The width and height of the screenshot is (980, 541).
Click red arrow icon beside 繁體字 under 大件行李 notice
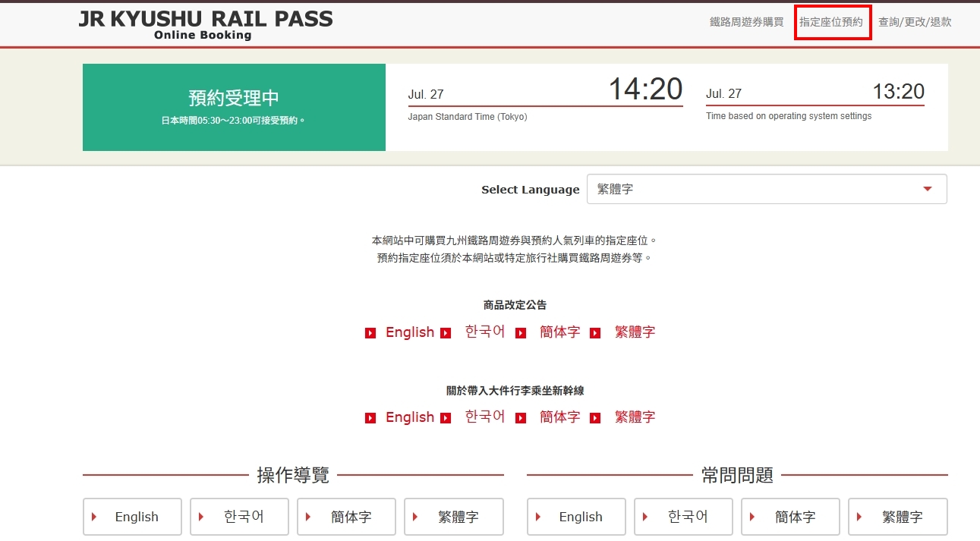point(595,418)
